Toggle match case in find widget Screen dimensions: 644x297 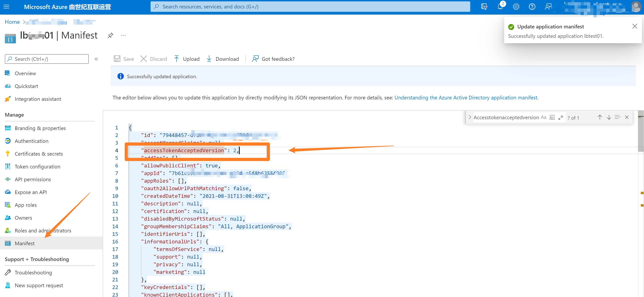[x=544, y=117]
